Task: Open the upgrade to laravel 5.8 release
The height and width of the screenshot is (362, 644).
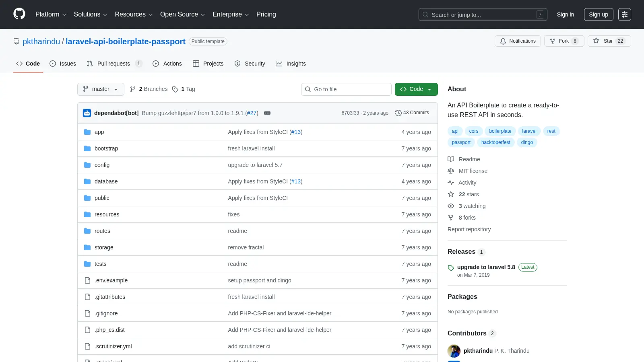Action: (486, 267)
